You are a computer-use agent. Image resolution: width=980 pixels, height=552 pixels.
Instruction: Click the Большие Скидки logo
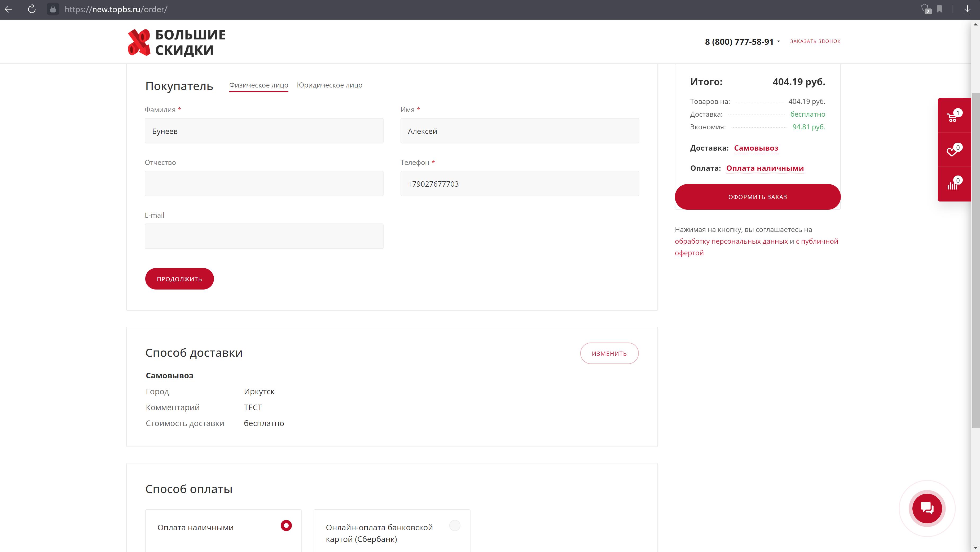[177, 42]
